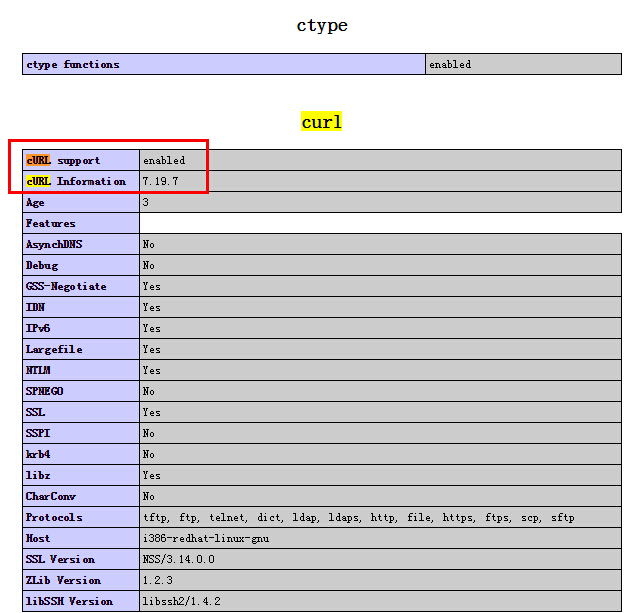This screenshot has width=636, height=613.
Task: Select the 'krb4' label cell
Action: [81, 454]
